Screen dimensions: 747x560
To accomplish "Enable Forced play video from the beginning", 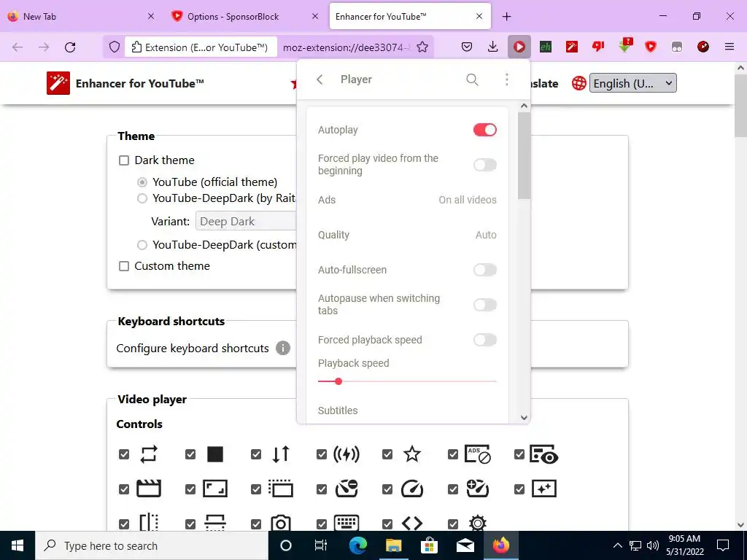I will (485, 165).
